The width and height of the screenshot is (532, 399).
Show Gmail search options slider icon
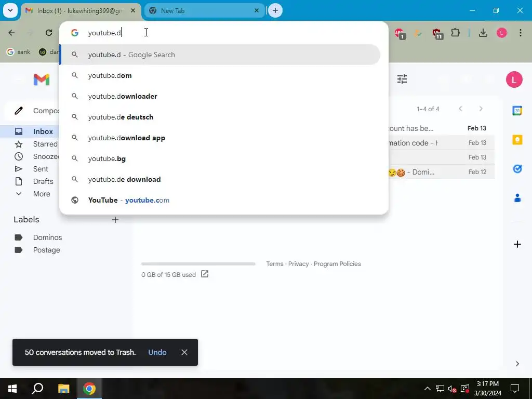(402, 79)
